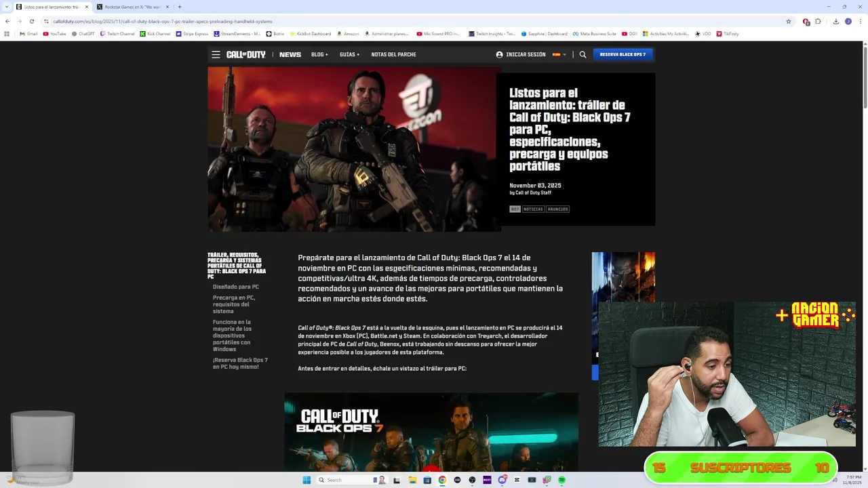Open Discord from the taskbar
The image size is (868, 488).
coord(502,480)
